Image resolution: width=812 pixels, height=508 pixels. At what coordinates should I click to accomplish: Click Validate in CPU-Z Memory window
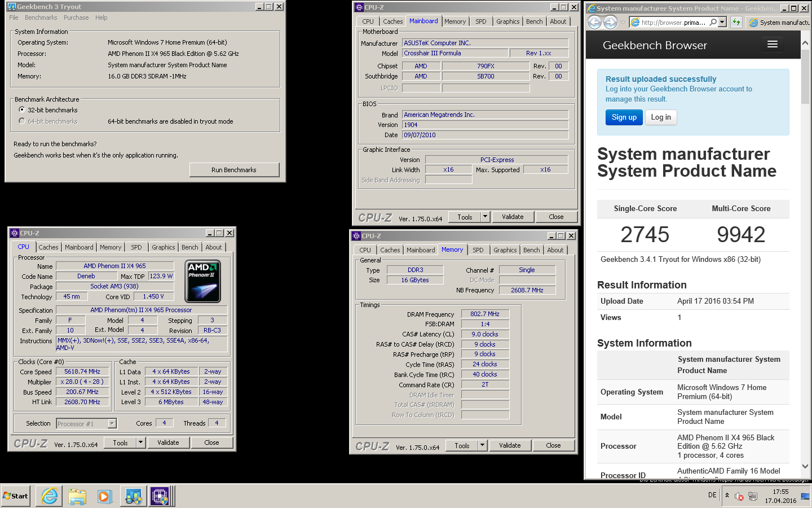pos(510,445)
